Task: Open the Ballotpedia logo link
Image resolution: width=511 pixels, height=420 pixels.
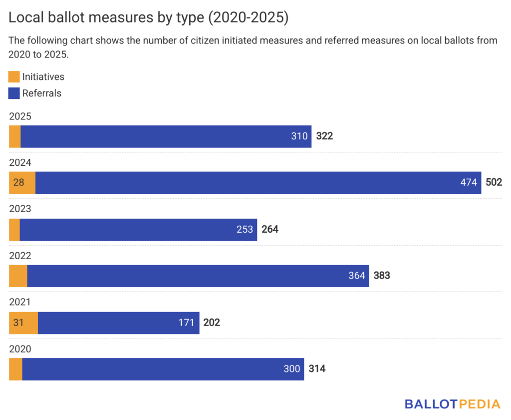Action: [x=452, y=404]
